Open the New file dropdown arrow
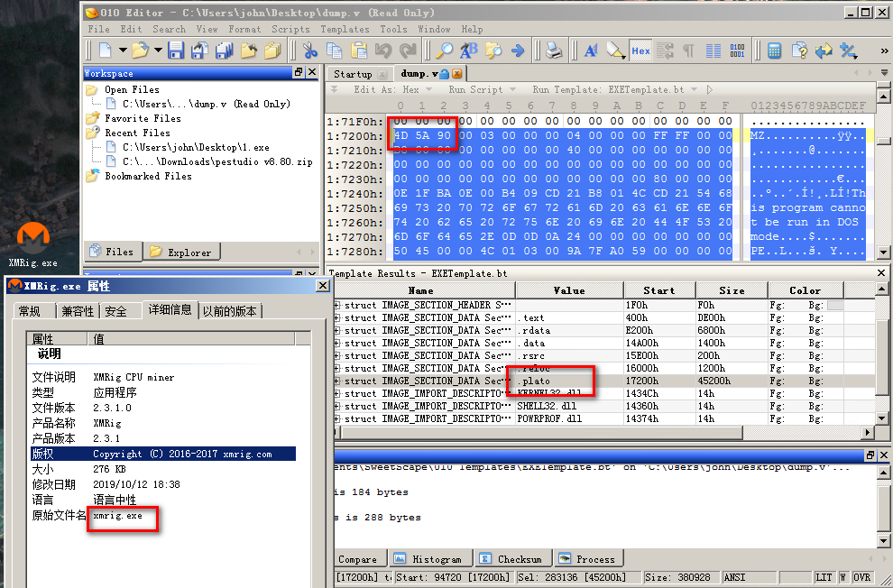This screenshot has height=588, width=893. tap(123, 51)
